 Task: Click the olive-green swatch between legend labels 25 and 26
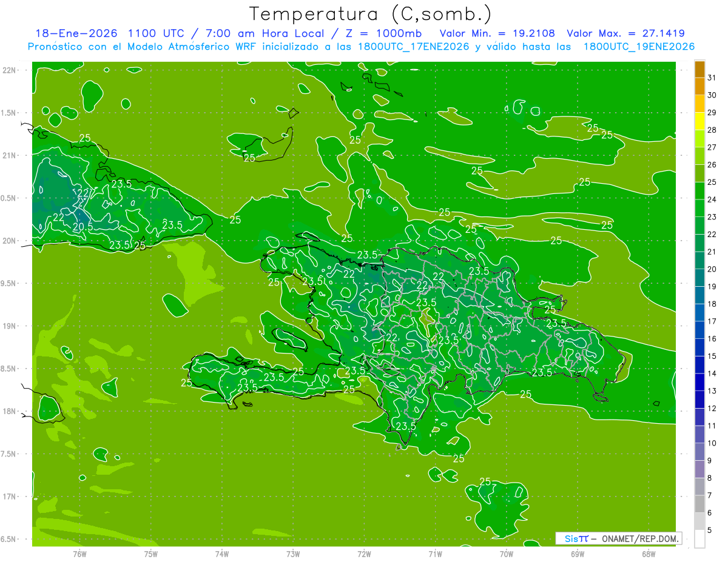[699, 173]
